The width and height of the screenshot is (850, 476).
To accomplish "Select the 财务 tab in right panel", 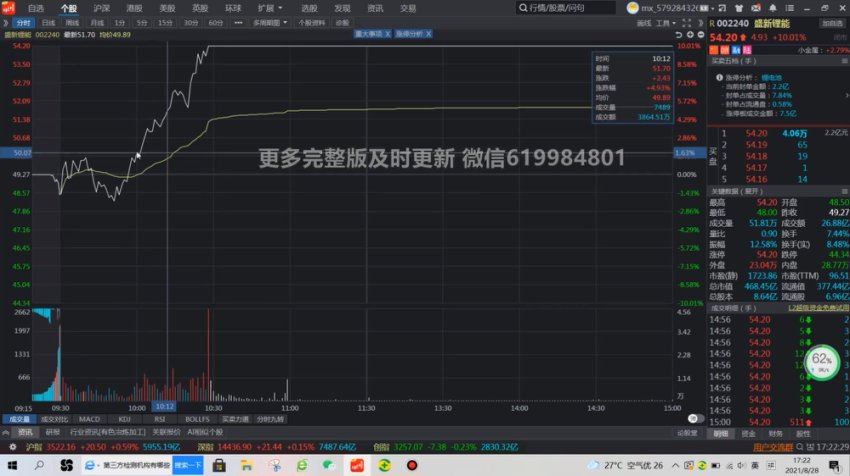I will tap(775, 434).
